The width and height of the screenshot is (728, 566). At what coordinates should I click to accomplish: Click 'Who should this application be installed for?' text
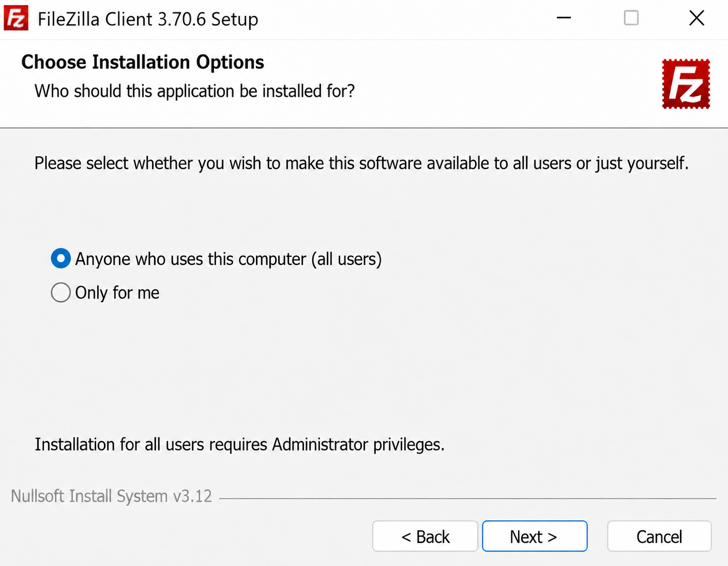(x=195, y=91)
